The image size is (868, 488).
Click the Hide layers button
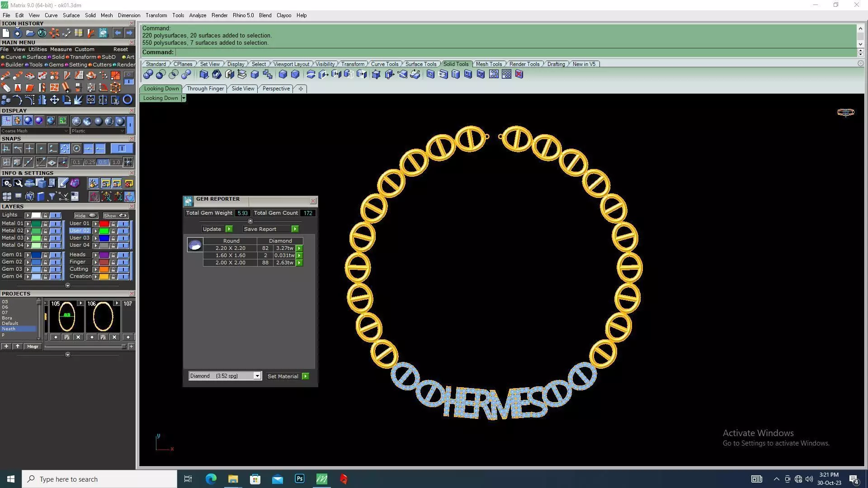coord(86,216)
